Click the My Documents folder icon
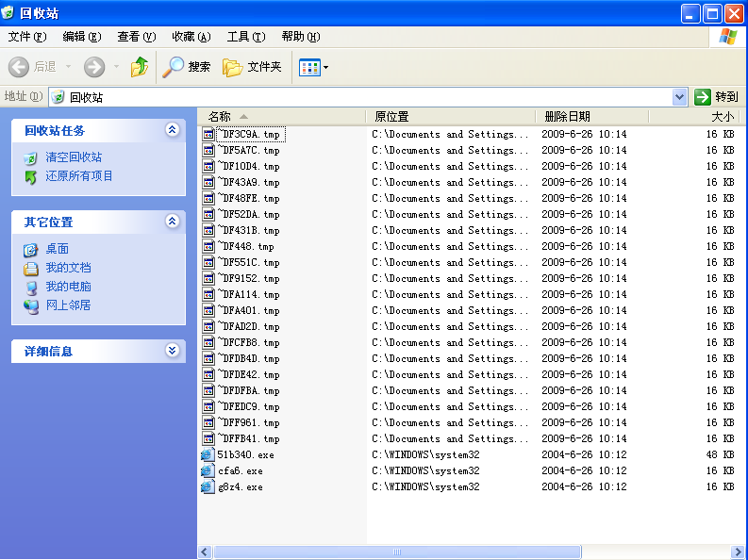This screenshot has height=560, width=748. coord(30,269)
